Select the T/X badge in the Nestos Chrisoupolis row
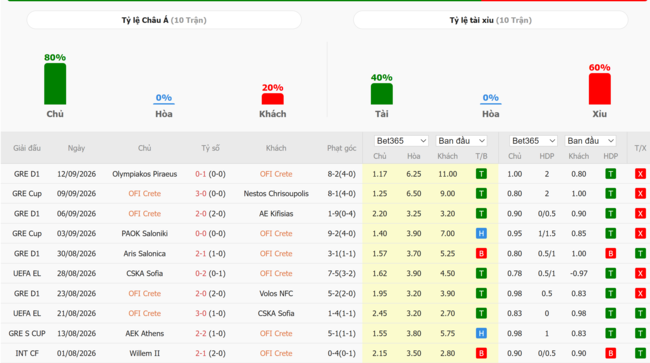Viewport: 650px width, 363px height. tap(640, 194)
